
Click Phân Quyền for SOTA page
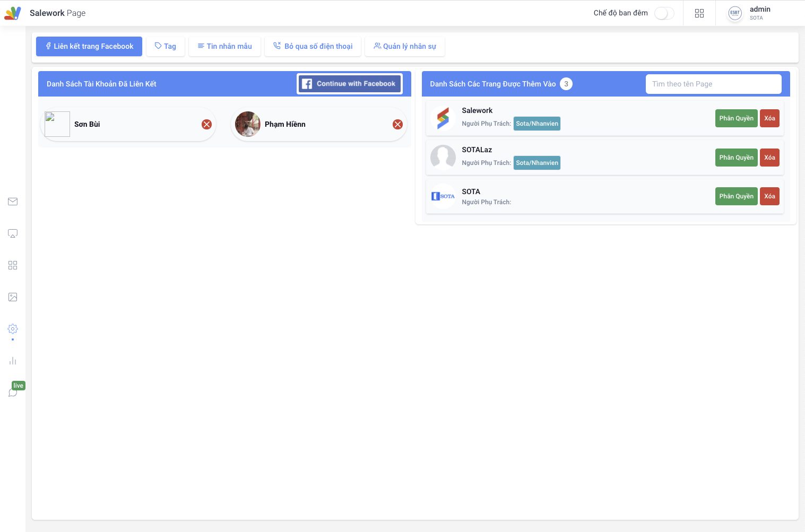(736, 196)
